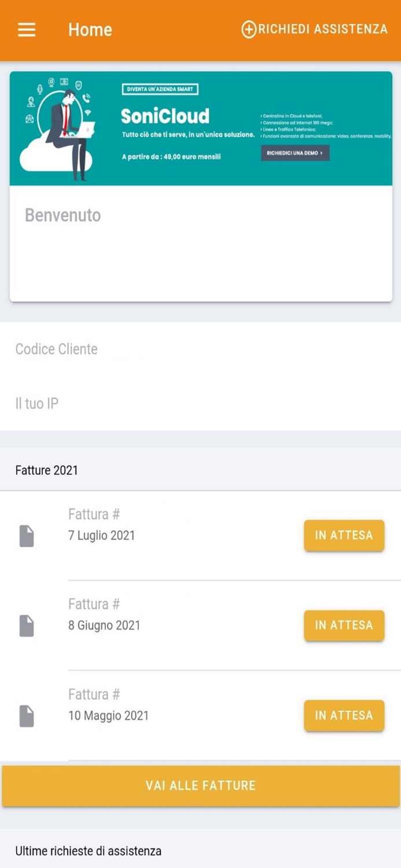Image resolution: width=401 pixels, height=868 pixels.
Task: Tap the Fatture 2021 section header
Action: pyautogui.click(x=46, y=470)
